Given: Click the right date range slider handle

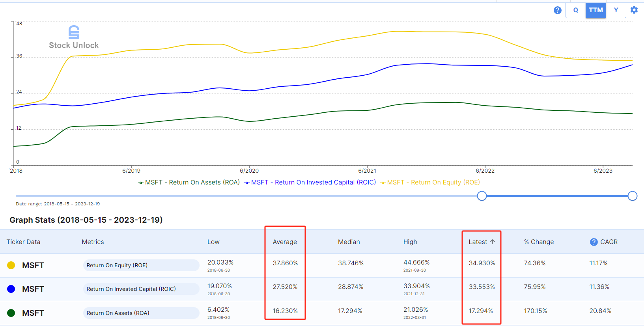Looking at the screenshot, I should tap(632, 196).
